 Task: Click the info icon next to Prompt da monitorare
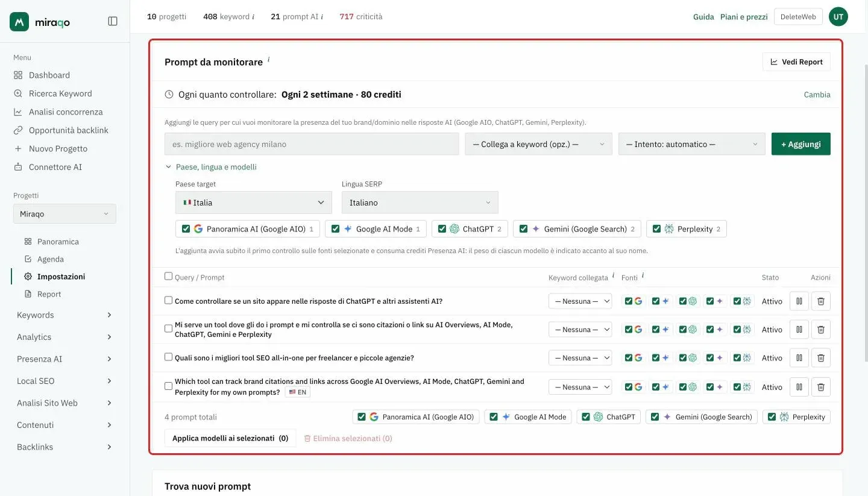point(269,60)
